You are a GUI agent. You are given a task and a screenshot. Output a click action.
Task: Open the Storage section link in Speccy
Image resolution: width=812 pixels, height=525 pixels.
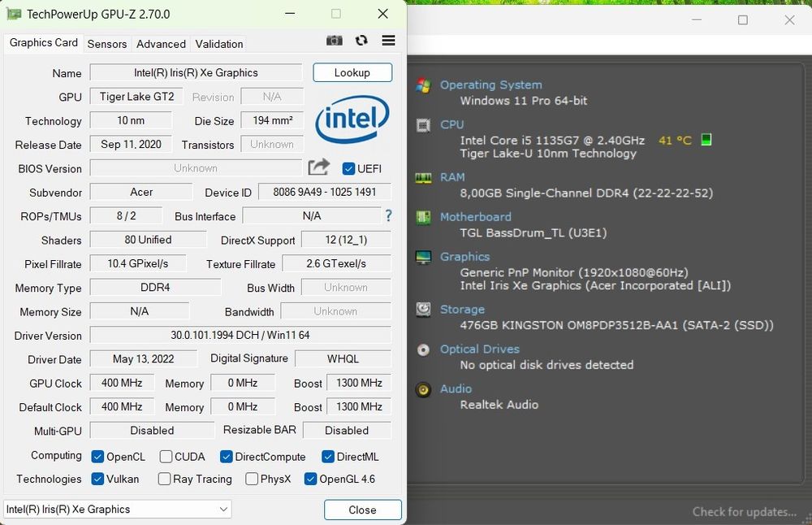[463, 310]
